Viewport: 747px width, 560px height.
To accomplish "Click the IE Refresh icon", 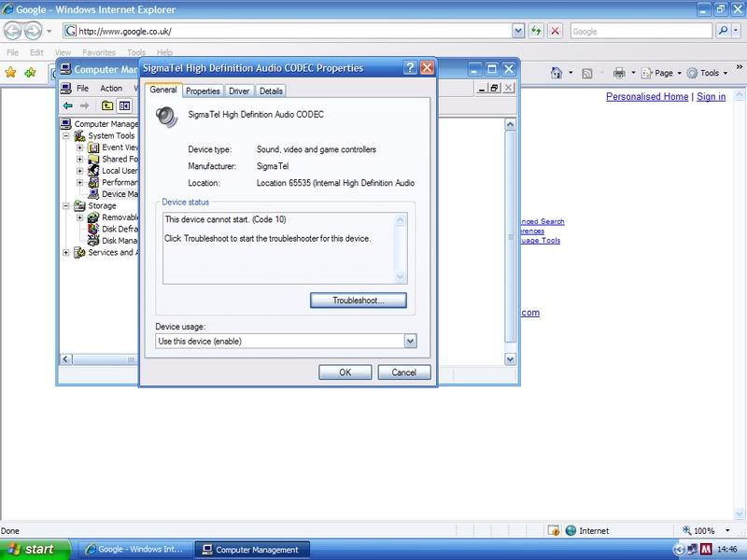I will (536, 31).
